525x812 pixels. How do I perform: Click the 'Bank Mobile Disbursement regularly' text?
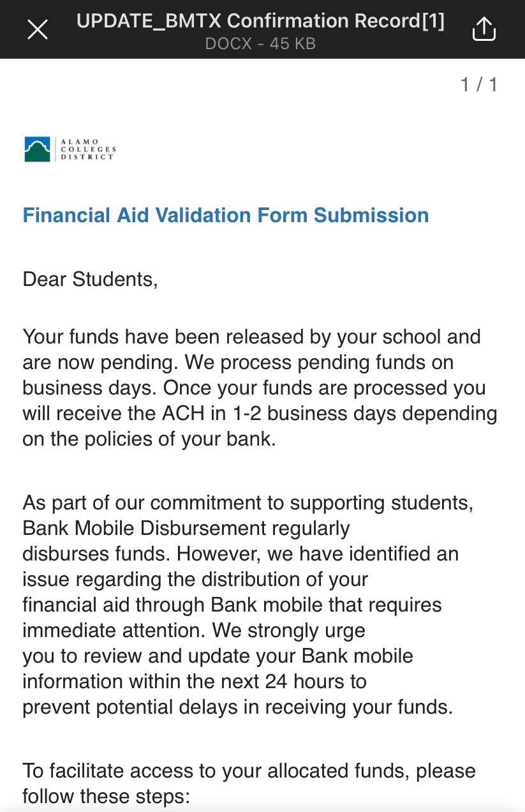pyautogui.click(x=186, y=528)
